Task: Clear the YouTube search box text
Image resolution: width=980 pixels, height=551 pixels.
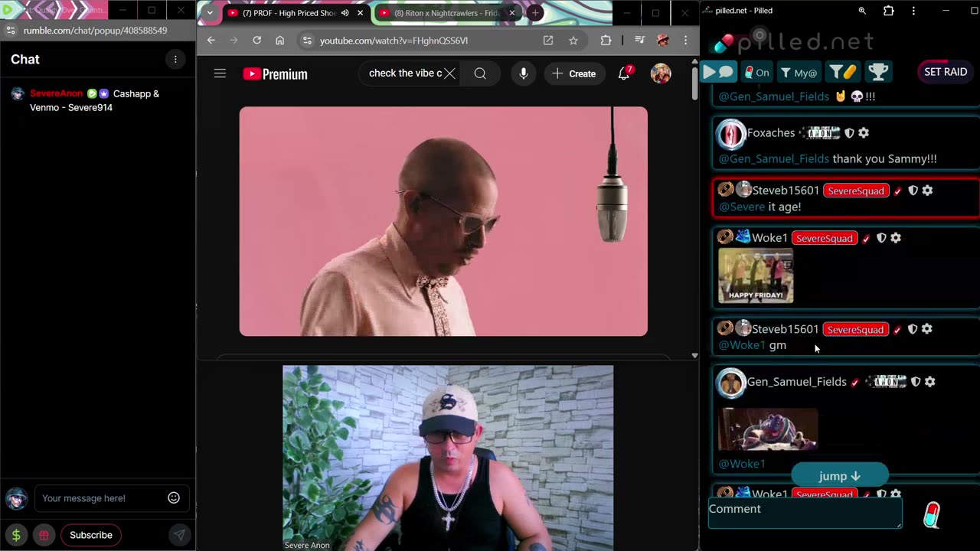Action: [449, 73]
